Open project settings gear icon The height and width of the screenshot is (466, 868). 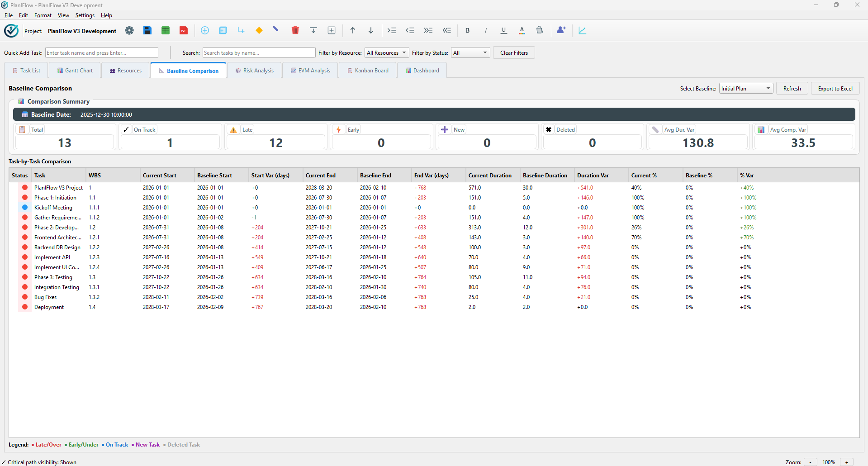tap(129, 30)
